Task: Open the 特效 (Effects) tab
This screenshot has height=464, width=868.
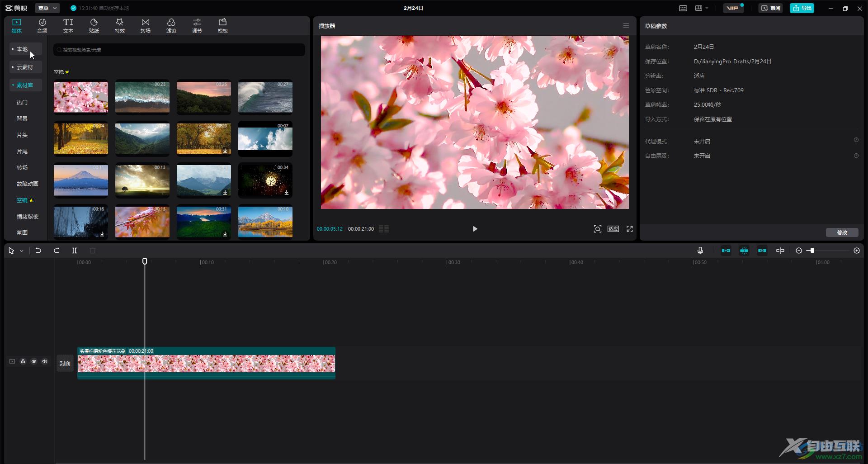Action: point(119,26)
